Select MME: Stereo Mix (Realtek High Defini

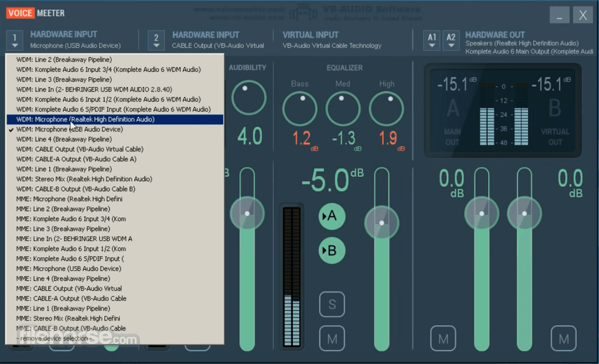click(115, 318)
